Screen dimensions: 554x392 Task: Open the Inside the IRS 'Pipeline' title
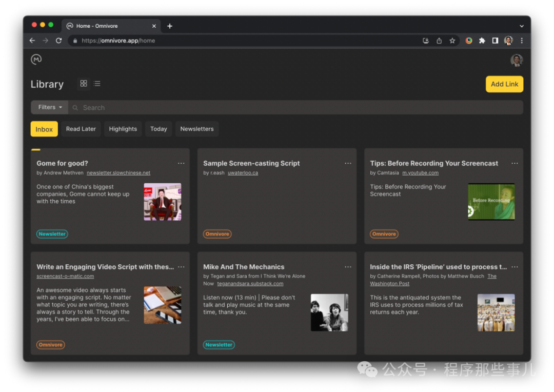439,267
